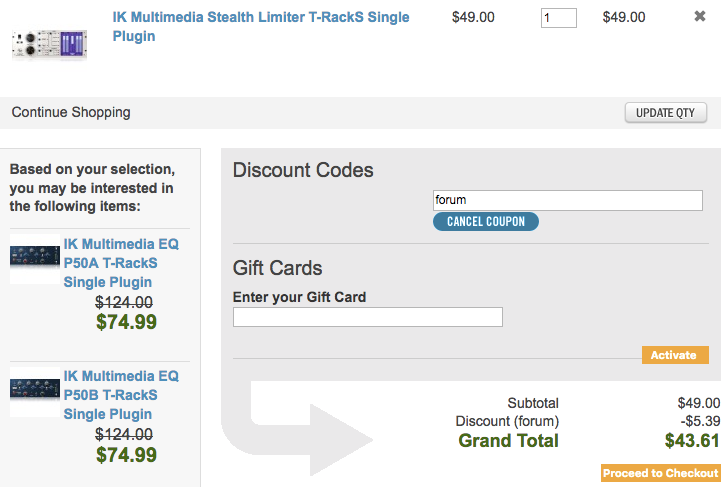Image resolution: width=727 pixels, height=487 pixels.
Task: Click the Stealth Limiter quantity field
Action: [558, 18]
